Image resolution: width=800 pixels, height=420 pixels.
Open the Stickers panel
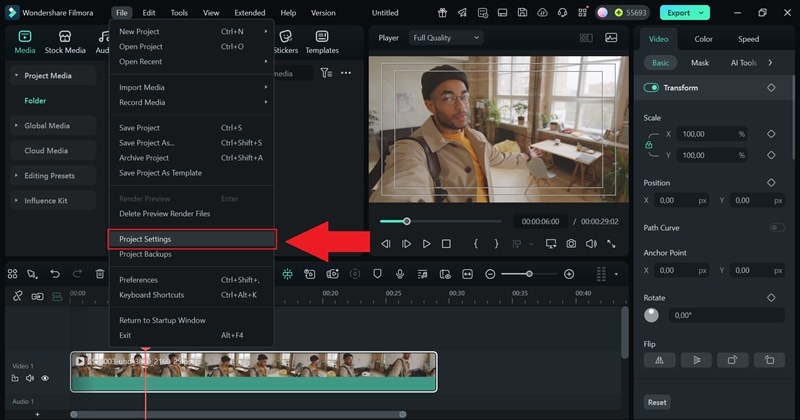286,42
